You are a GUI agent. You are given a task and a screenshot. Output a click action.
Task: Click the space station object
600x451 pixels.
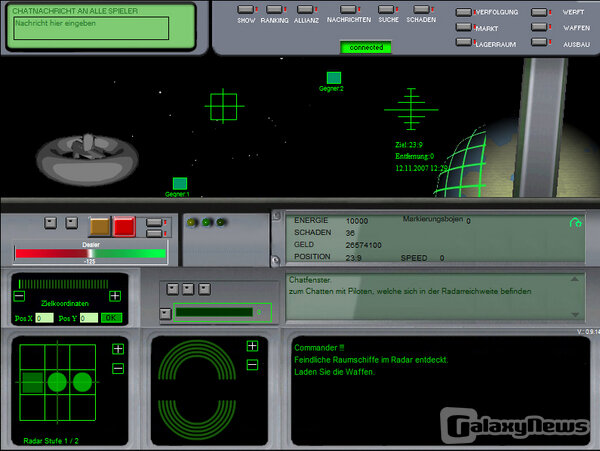(87, 159)
